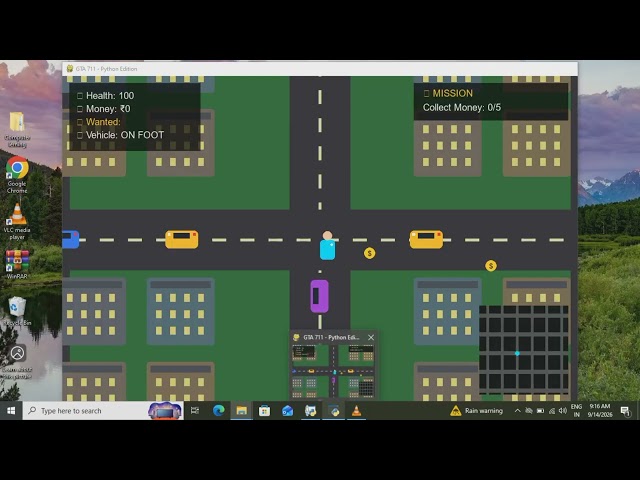640x480 pixels.
Task: Click the blue car at the left road edge
Action: pos(71,240)
